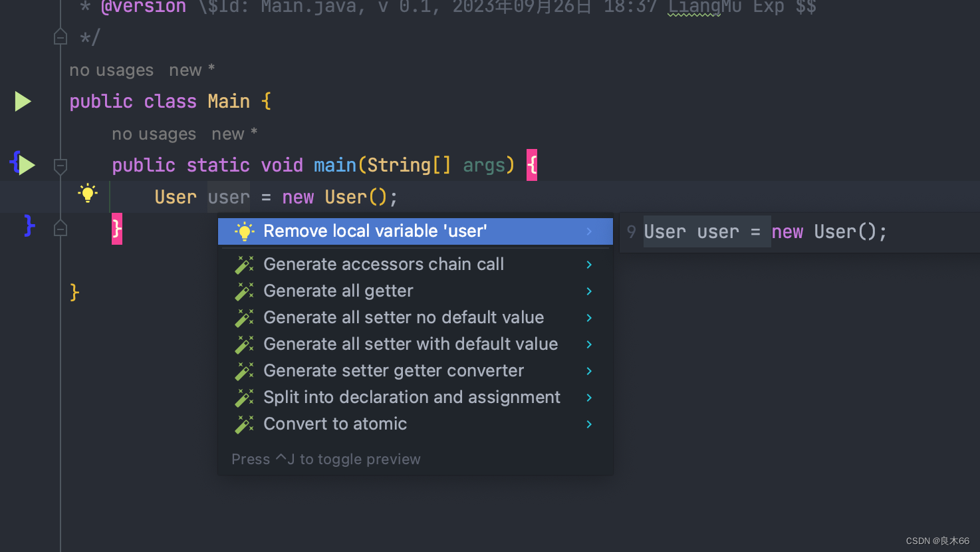
Task: Click wand icon beside Generate accessors chain call
Action: tap(245, 265)
